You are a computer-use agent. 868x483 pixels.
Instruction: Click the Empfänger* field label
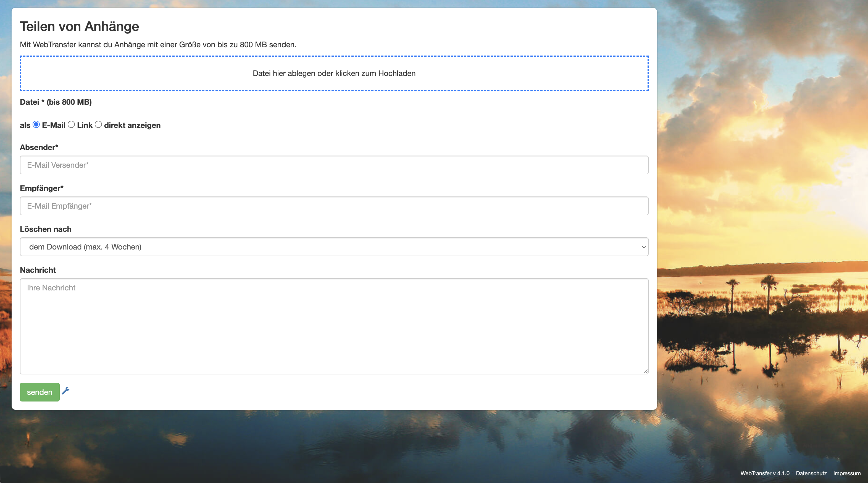[x=41, y=188]
